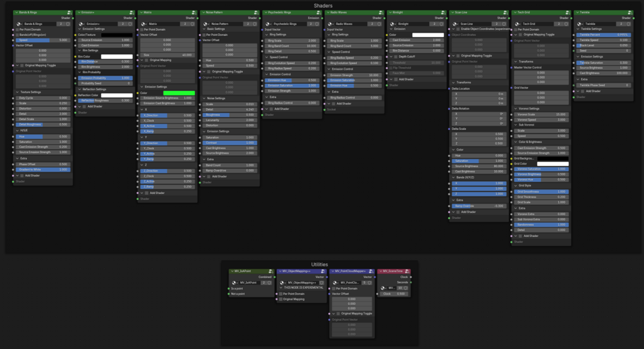Check Original Mapping in Matrix node
The width and height of the screenshot is (644, 349).
pyautogui.click(x=147, y=60)
